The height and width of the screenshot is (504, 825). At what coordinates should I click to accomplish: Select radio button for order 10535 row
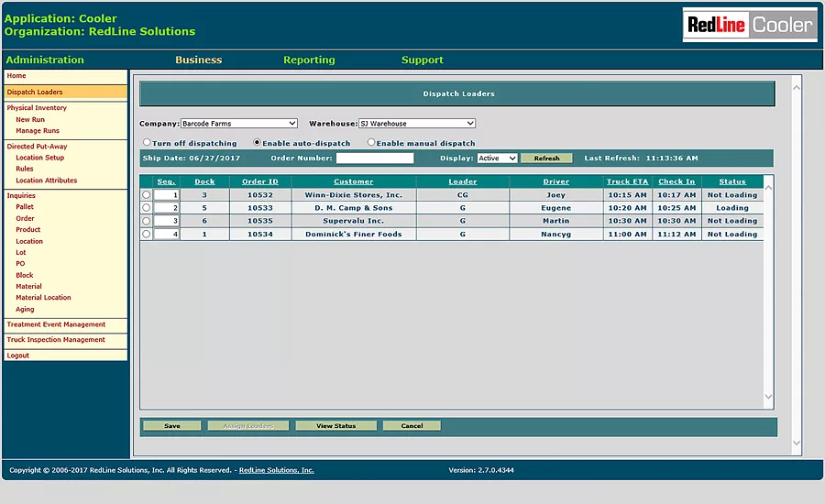[147, 221]
